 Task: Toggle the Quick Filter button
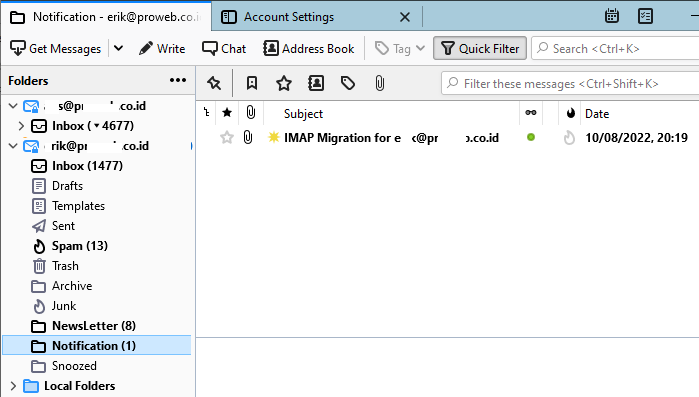[x=480, y=49]
